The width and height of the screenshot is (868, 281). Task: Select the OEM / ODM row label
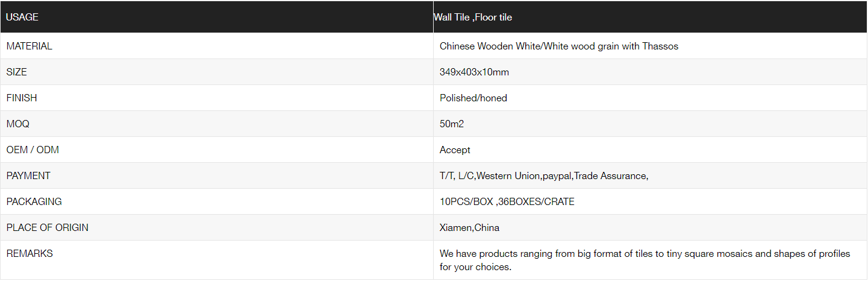33,150
